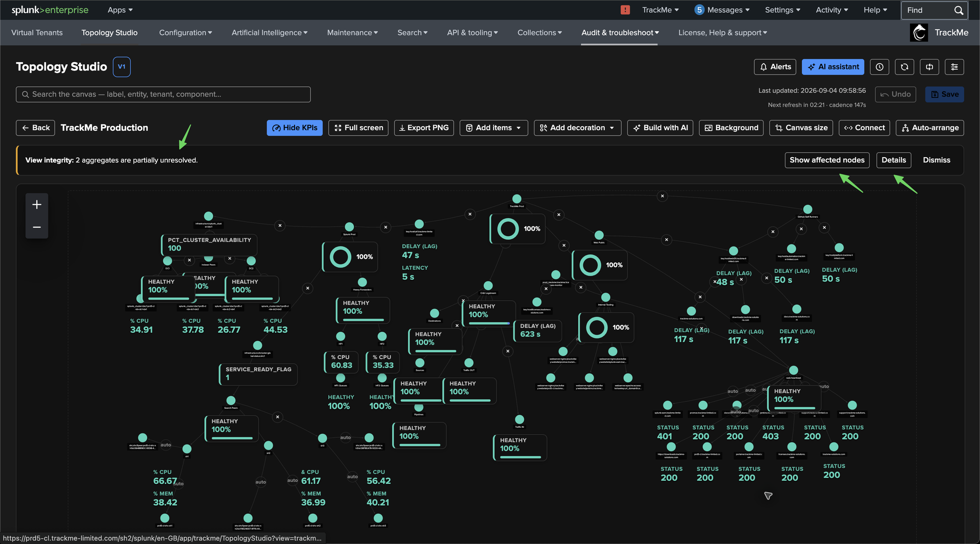
Task: Toggle the V1 version badge
Action: [121, 67]
